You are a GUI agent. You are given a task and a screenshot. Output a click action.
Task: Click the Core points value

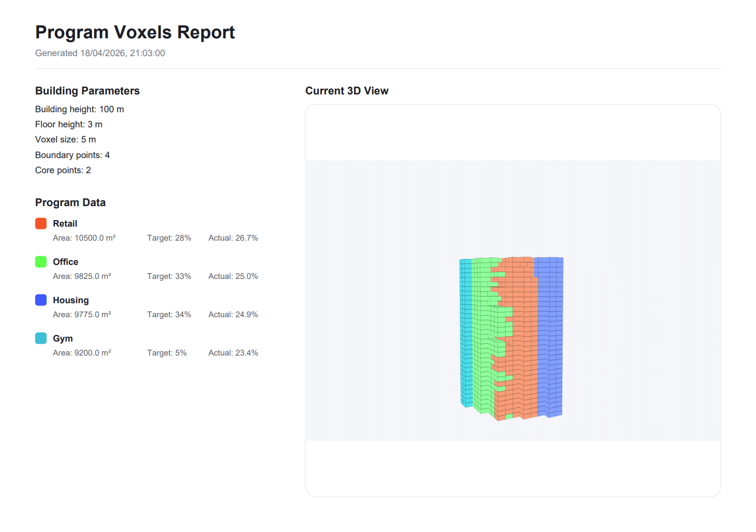click(x=88, y=170)
